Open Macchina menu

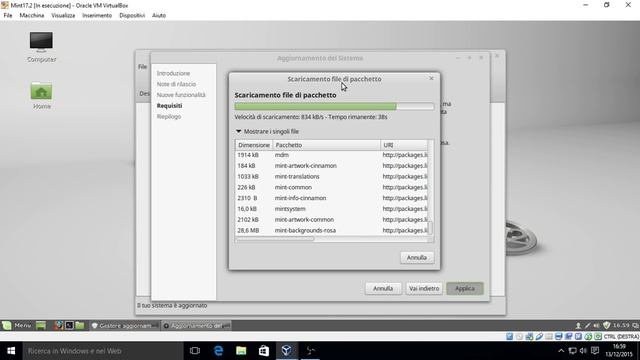coord(32,16)
